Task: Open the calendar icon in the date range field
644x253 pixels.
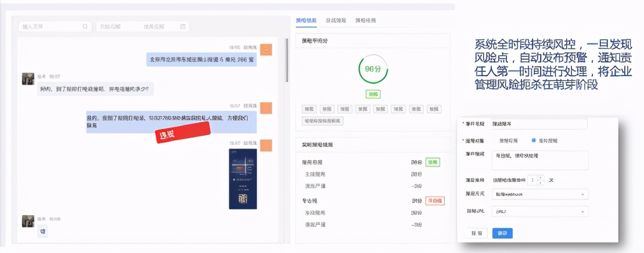Action: point(183,27)
